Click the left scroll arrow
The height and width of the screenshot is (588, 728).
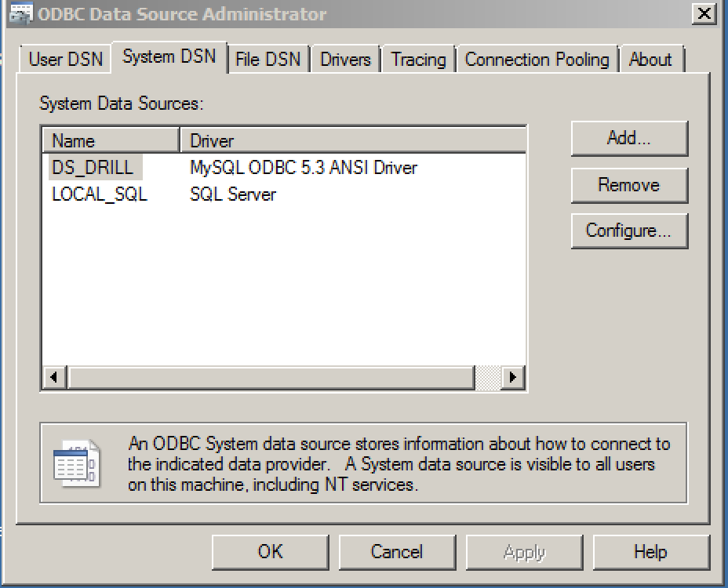tap(54, 377)
